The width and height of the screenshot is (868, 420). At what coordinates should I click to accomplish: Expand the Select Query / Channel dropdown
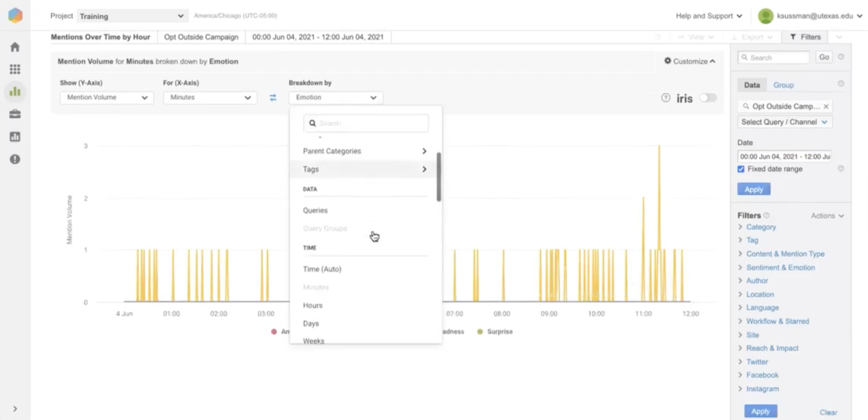tap(784, 122)
